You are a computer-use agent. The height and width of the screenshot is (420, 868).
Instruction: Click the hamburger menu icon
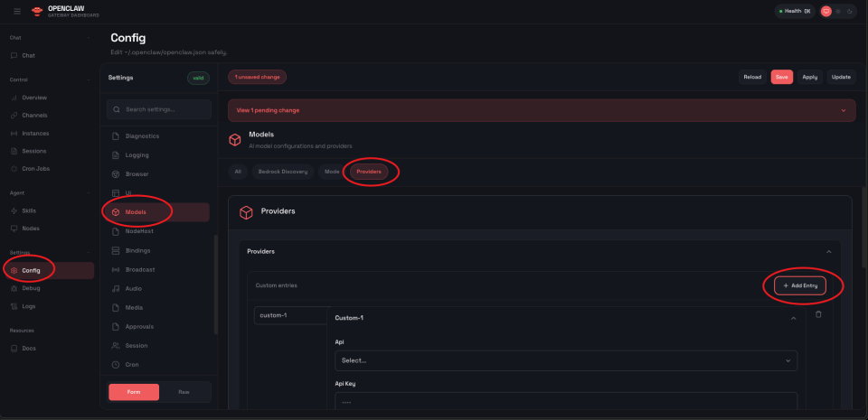17,11
